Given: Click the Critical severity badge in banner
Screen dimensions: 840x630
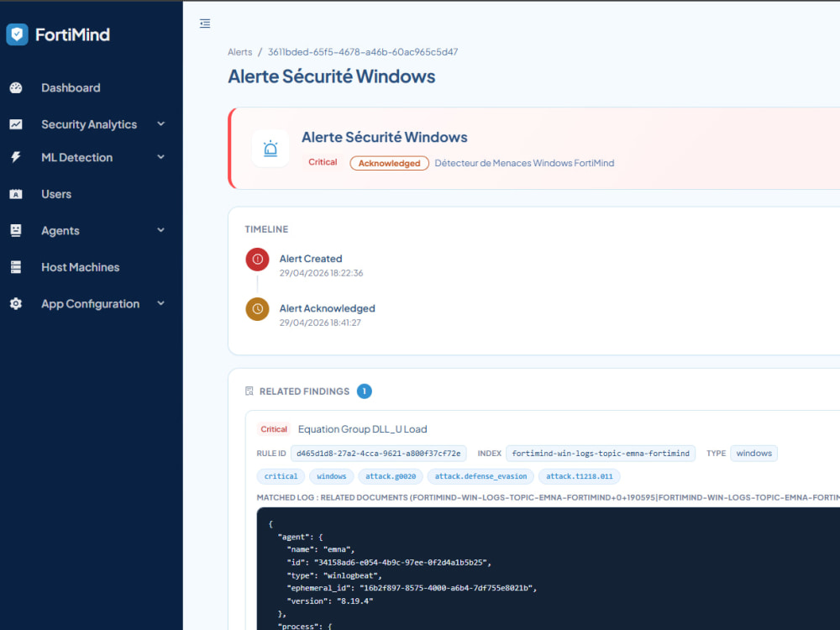Looking at the screenshot, I should [x=323, y=162].
